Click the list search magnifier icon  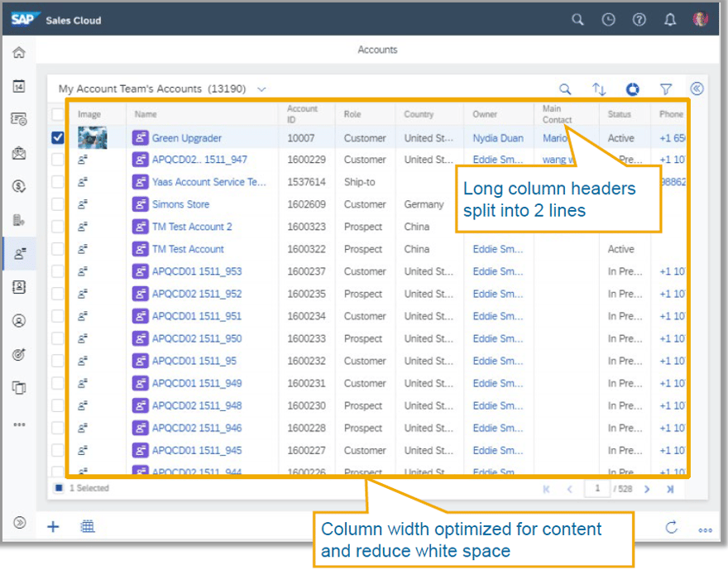coord(565,89)
